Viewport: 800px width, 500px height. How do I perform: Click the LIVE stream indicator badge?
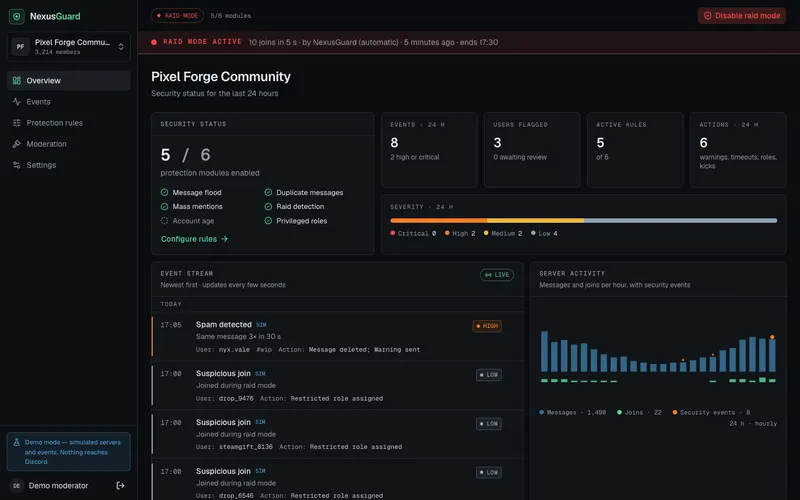click(x=497, y=275)
